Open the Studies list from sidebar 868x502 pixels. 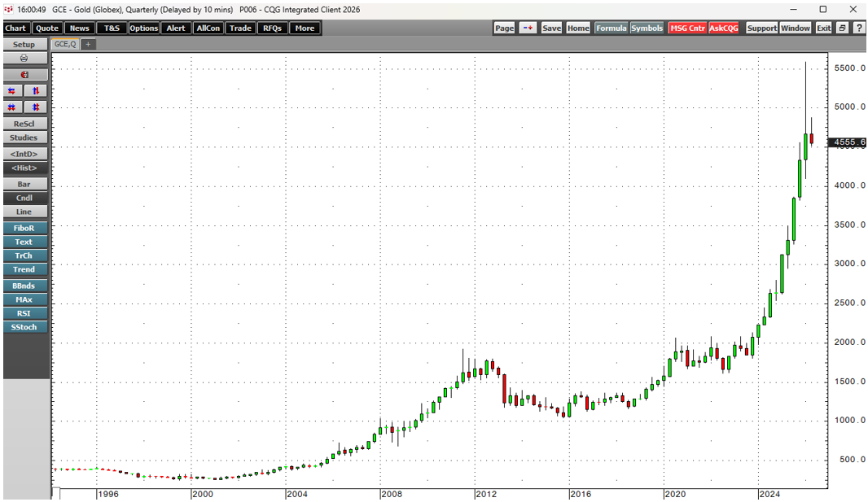click(x=24, y=138)
